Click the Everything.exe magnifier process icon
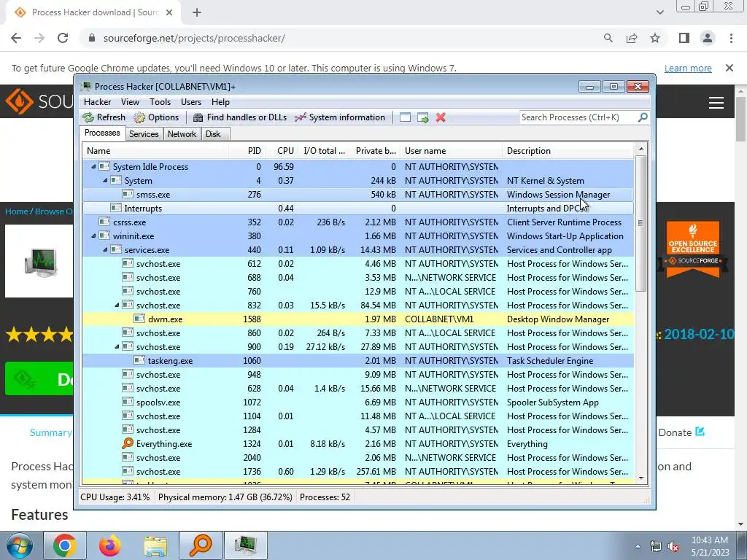747x560 pixels. point(127,444)
